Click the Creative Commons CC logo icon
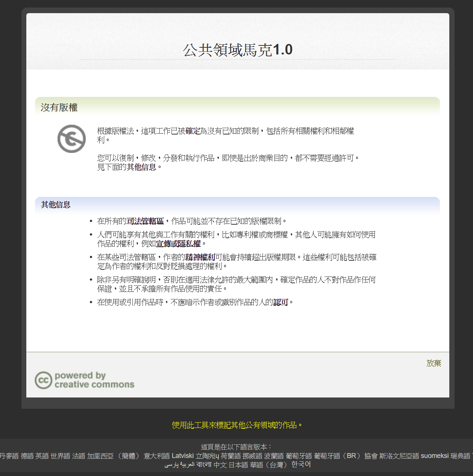This screenshot has height=476, width=473. [43, 380]
